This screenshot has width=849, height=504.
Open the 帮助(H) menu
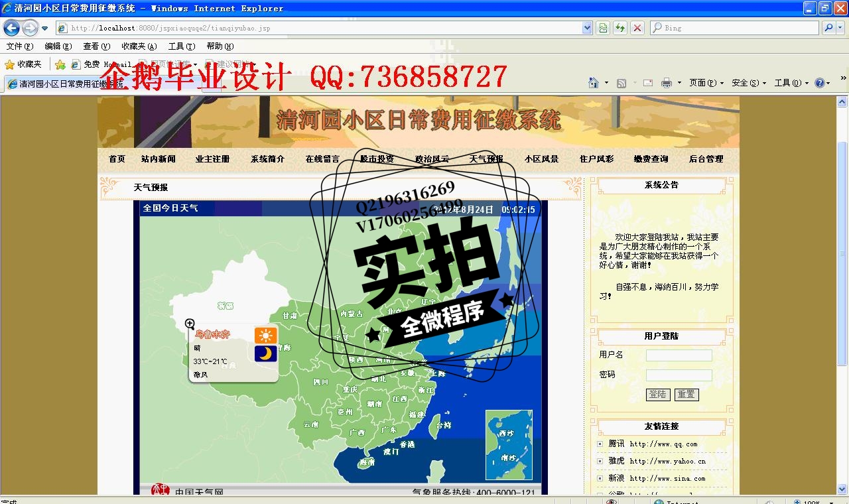(x=220, y=46)
